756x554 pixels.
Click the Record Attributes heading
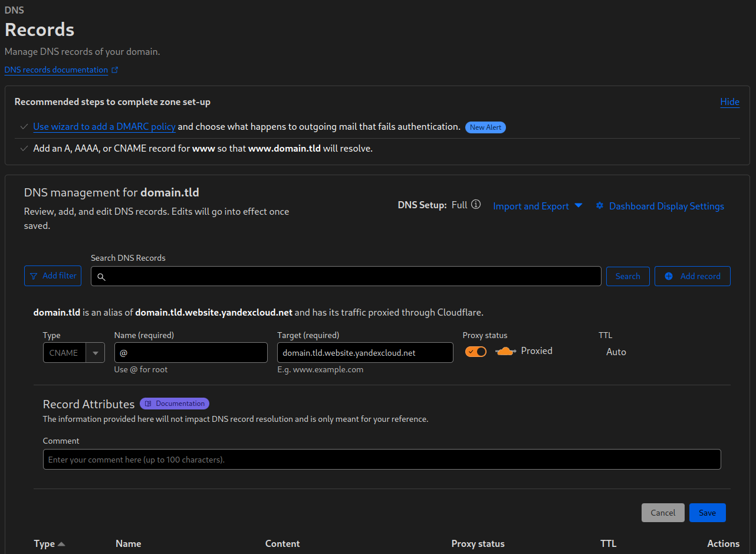(89, 404)
